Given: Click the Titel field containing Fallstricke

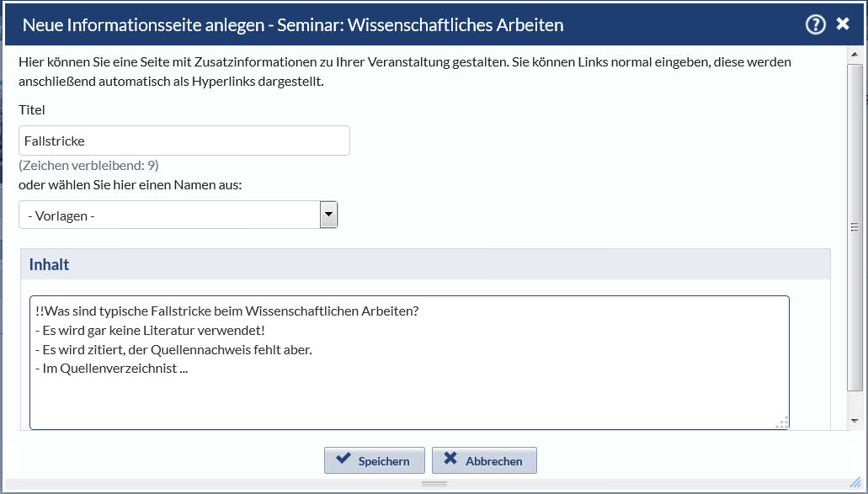Looking at the screenshot, I should [x=184, y=141].
